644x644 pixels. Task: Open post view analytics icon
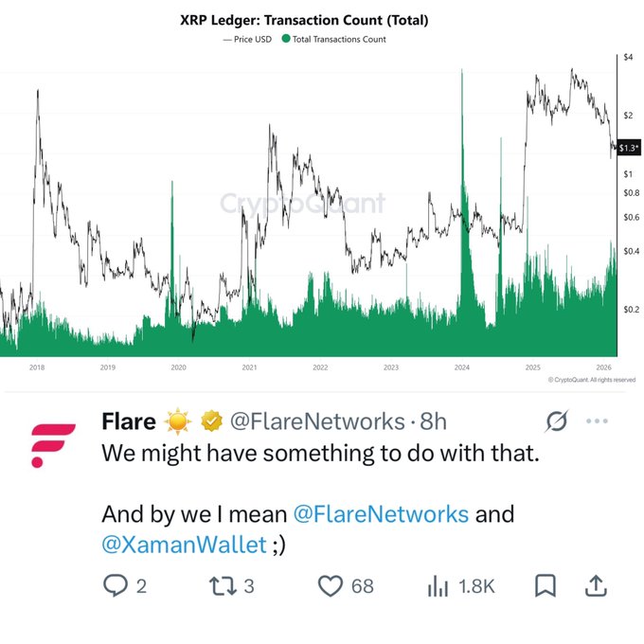(438, 587)
